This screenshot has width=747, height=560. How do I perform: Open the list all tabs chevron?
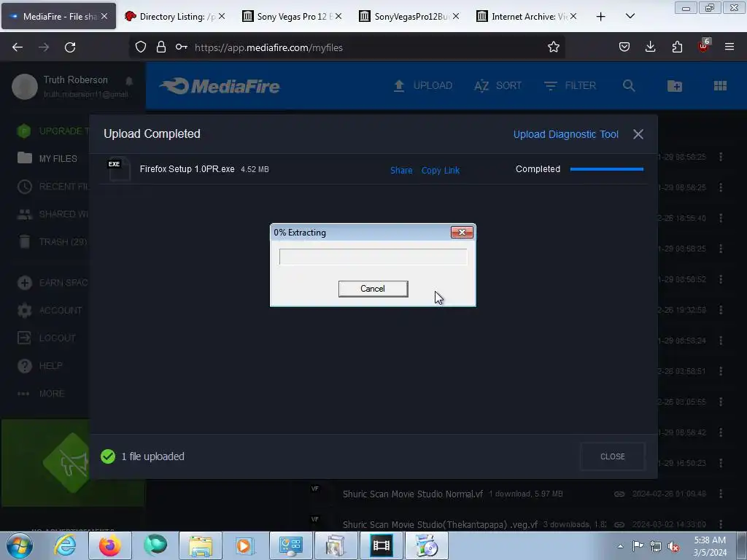point(630,16)
